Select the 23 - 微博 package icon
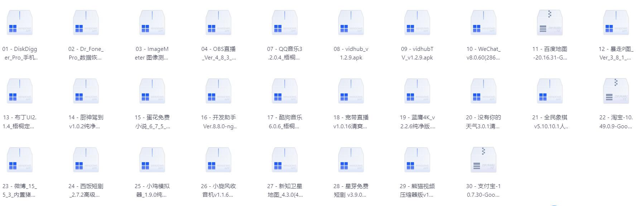The height and width of the screenshot is (206, 644). pyautogui.click(x=20, y=160)
